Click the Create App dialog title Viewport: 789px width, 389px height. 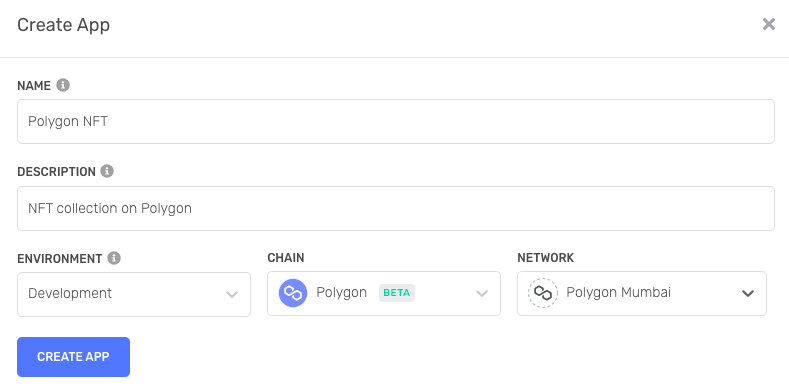pos(63,25)
